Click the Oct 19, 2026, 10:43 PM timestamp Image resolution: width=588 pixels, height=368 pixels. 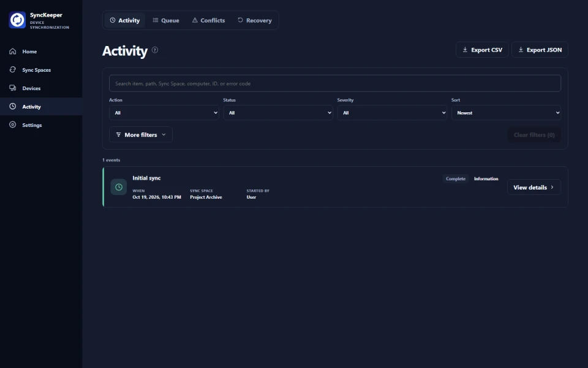[x=157, y=197]
